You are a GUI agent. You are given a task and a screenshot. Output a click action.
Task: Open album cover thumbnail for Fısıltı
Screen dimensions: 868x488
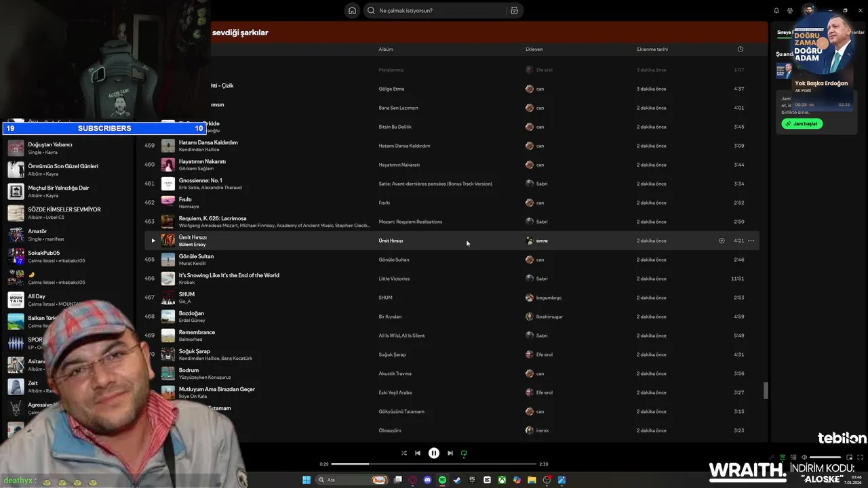tap(167, 203)
